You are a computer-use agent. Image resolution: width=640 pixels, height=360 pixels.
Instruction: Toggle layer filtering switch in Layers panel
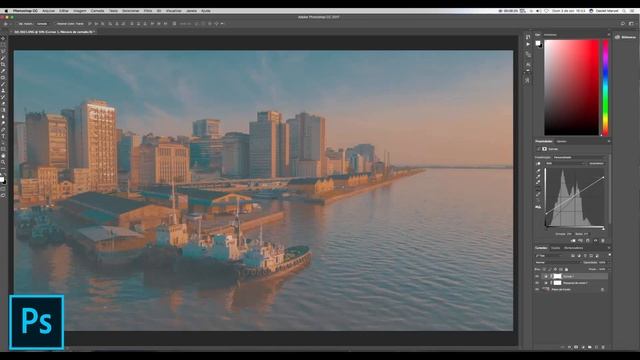tap(610, 255)
